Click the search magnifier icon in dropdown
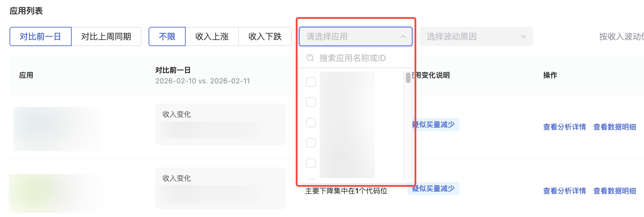 point(310,58)
